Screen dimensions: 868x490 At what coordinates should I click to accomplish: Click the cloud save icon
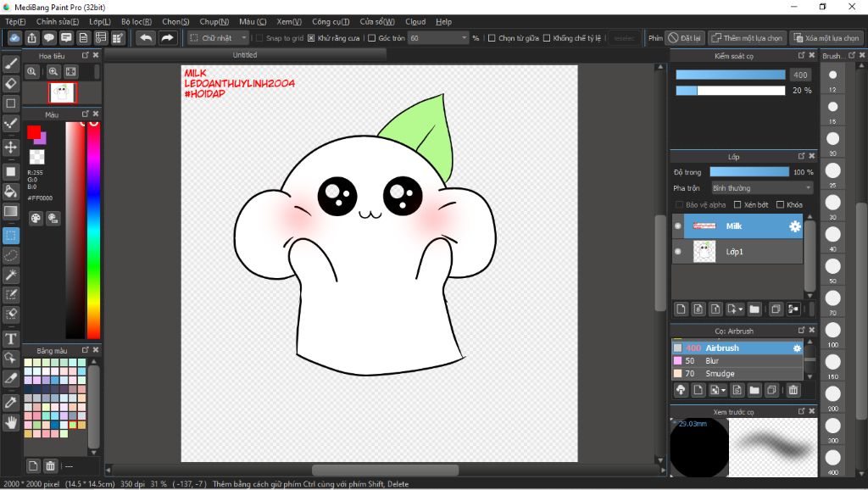(x=14, y=37)
